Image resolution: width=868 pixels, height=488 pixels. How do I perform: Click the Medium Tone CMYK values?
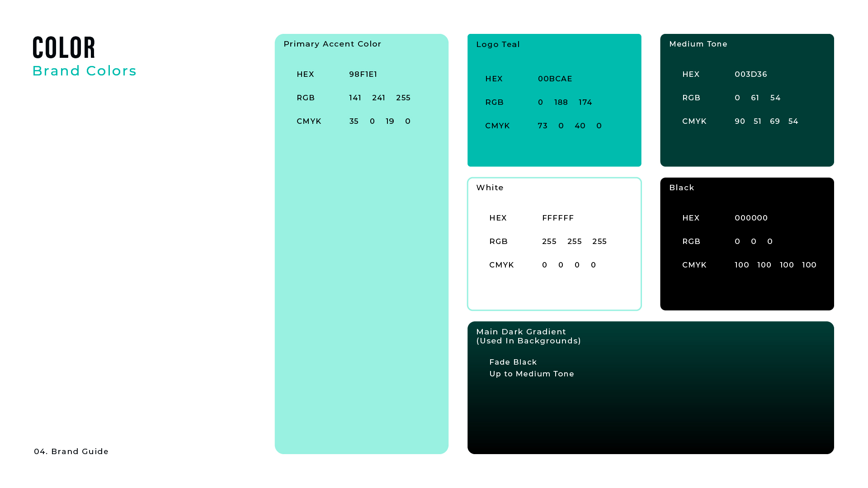pos(766,121)
